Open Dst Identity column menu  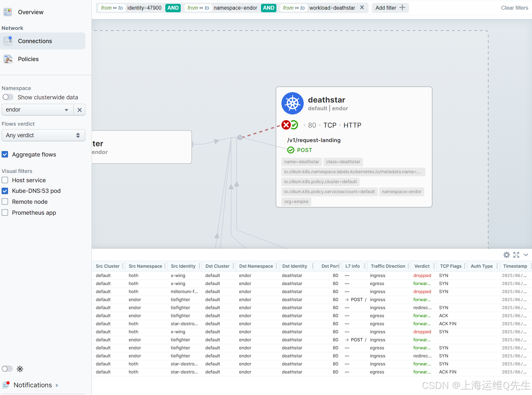313,266
